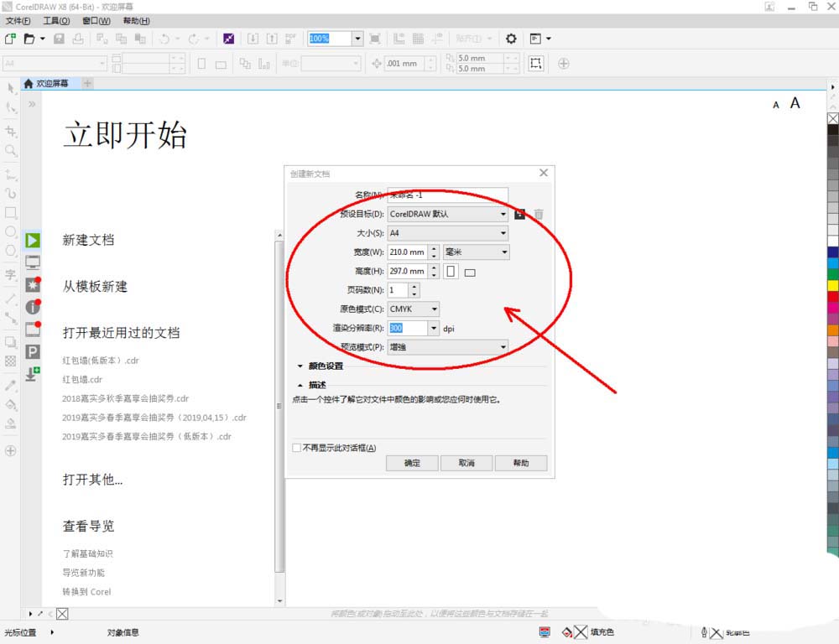The width and height of the screenshot is (839, 644).
Task: Pick the yellow swatch in color palette
Action: 833,286
